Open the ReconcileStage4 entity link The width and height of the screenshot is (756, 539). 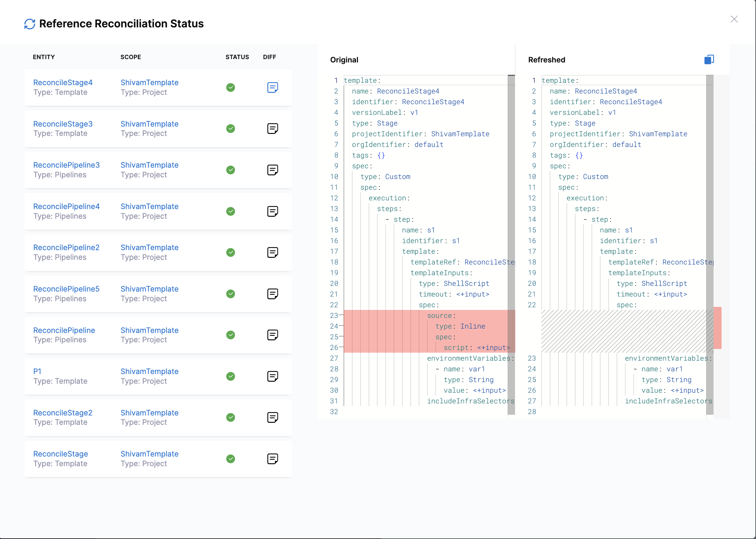pyautogui.click(x=63, y=82)
